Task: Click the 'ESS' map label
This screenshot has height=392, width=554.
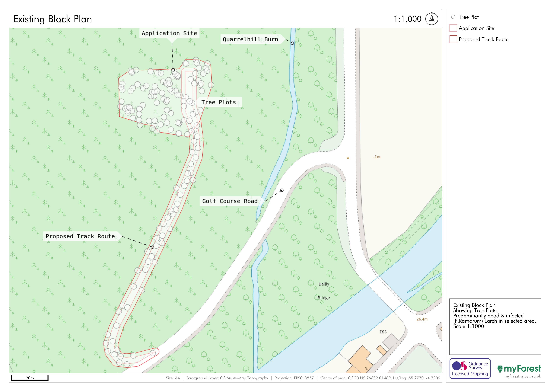Action: click(x=383, y=332)
